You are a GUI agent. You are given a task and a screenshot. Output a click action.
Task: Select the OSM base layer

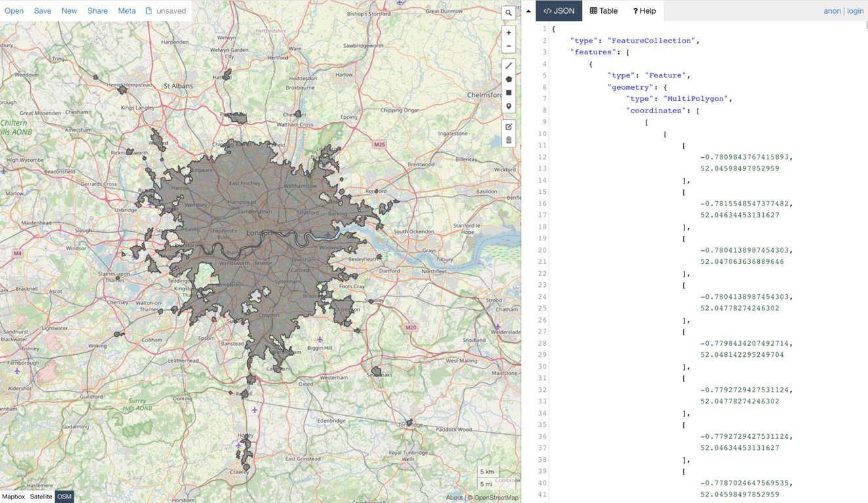(64, 497)
